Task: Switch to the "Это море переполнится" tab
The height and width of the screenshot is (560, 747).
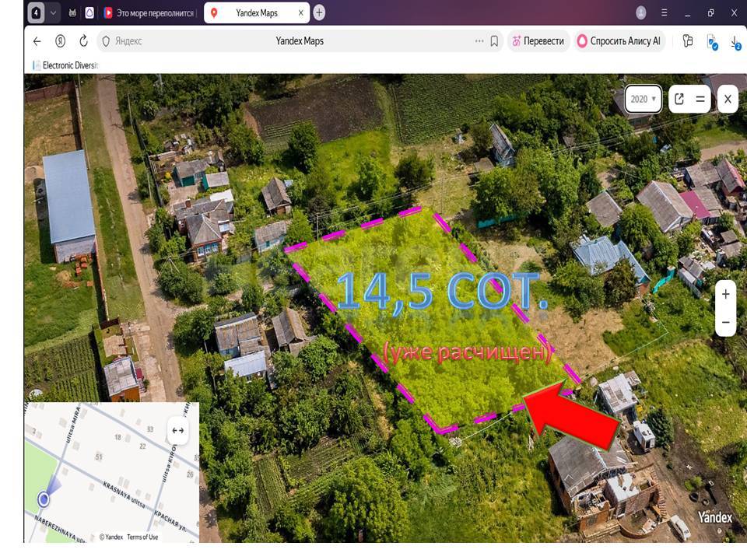Action: tap(149, 13)
